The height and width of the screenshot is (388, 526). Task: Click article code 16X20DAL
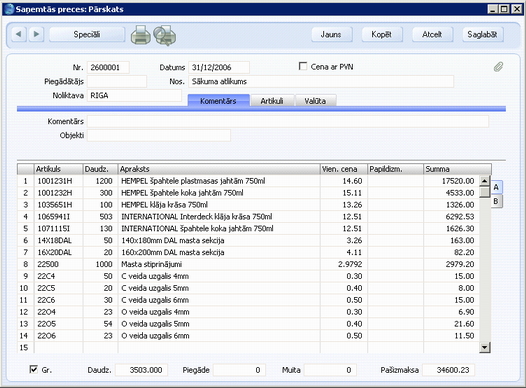pos(55,253)
